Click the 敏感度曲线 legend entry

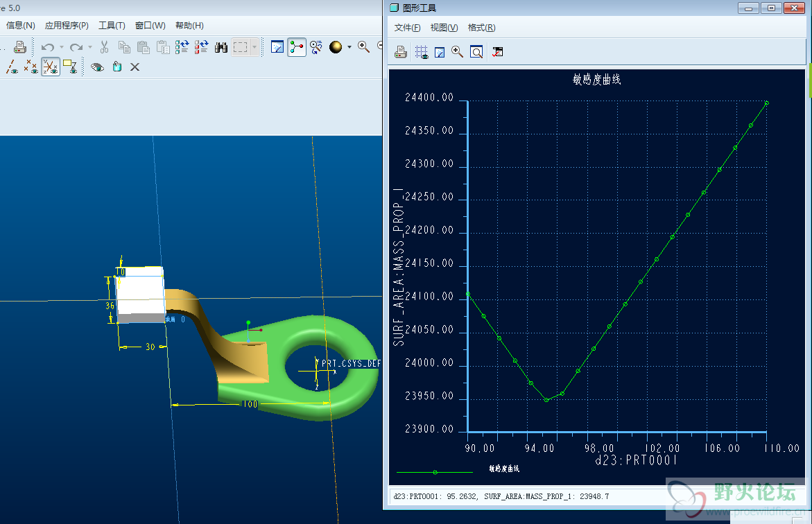504,469
